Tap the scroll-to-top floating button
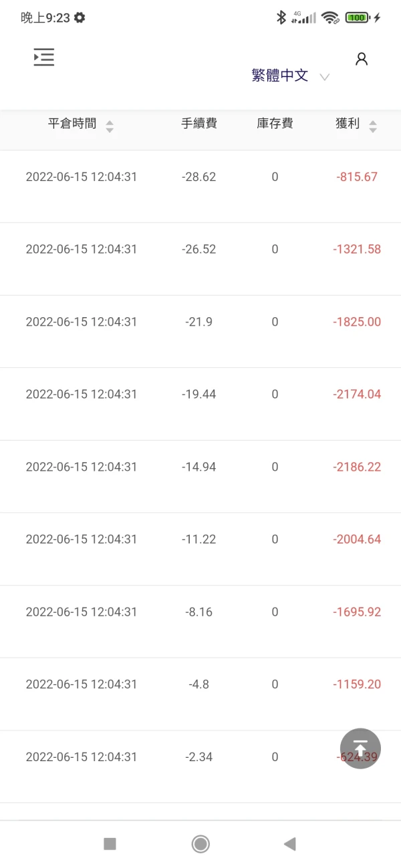 360,748
